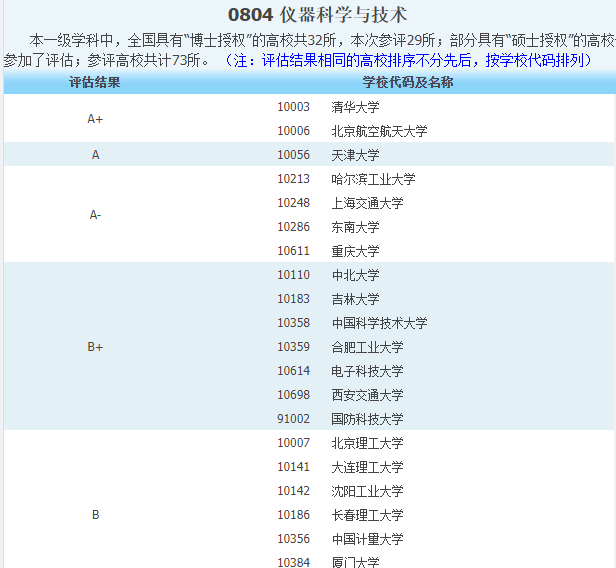
Task: Select school code 91002
Action: point(293,418)
